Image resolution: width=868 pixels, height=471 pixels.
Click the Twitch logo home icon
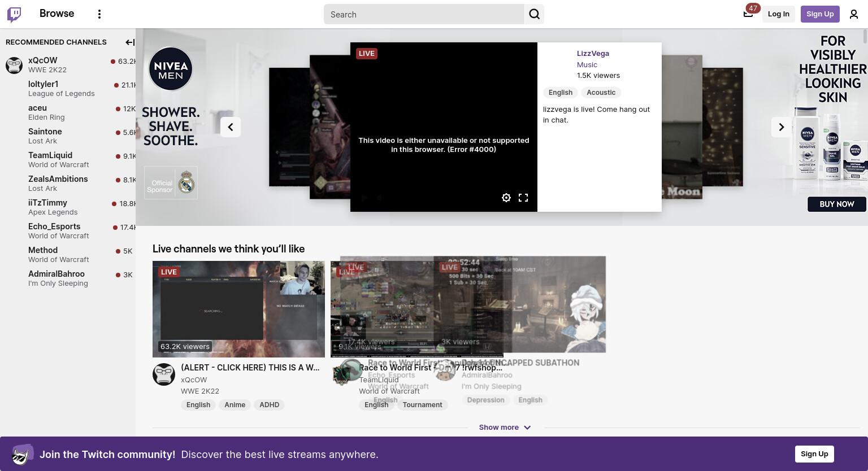[14, 14]
